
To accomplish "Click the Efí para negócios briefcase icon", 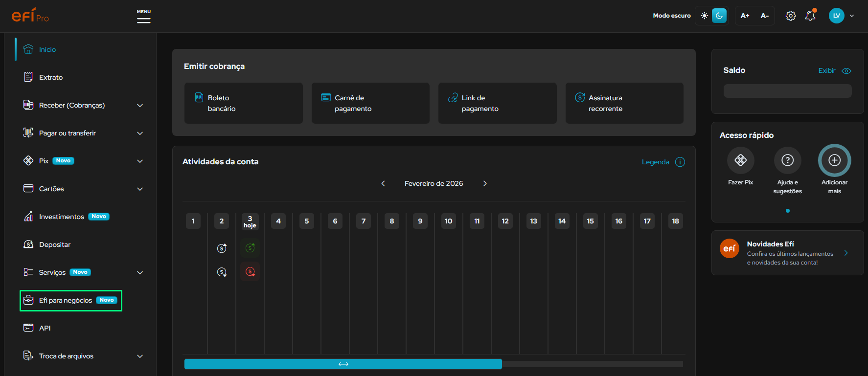I will [28, 300].
